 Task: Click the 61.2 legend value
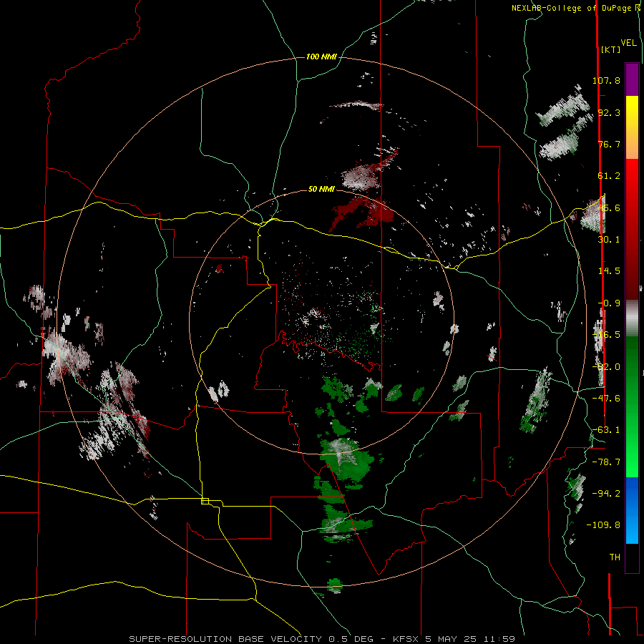point(609,176)
